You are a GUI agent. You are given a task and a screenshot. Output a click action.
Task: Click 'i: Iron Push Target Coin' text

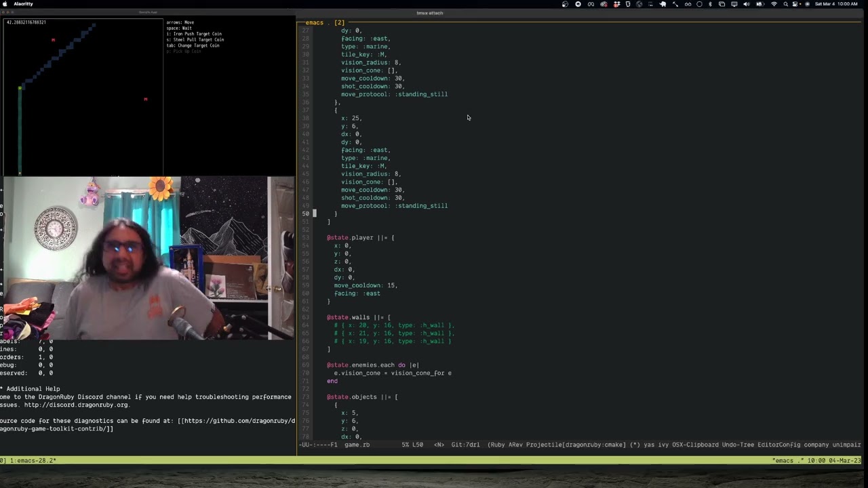tap(194, 34)
